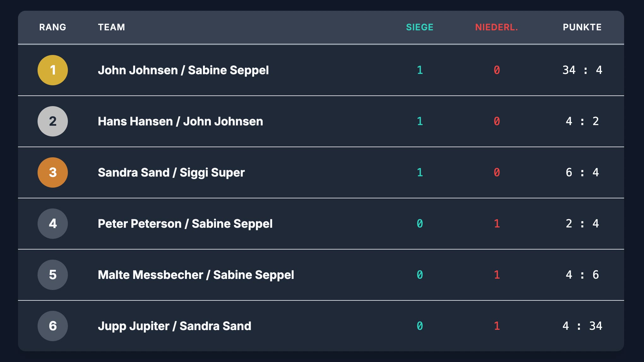The width and height of the screenshot is (644, 362).
Task: Click the gold rank 1 badge
Action: 53,70
